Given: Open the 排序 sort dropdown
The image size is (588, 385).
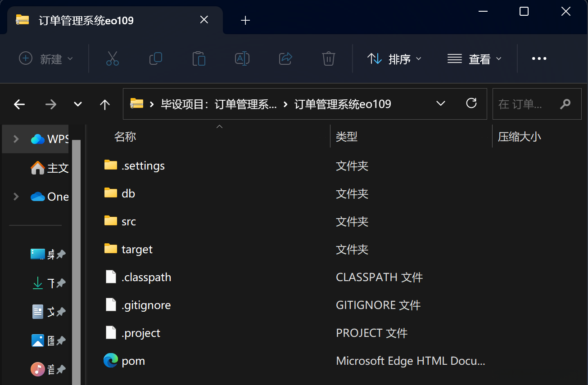Looking at the screenshot, I should [x=394, y=59].
